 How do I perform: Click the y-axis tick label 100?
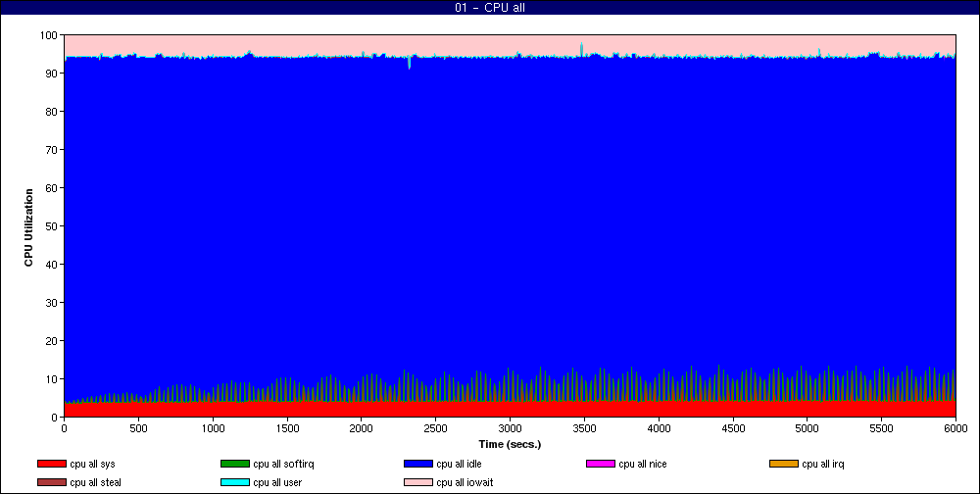pos(49,35)
